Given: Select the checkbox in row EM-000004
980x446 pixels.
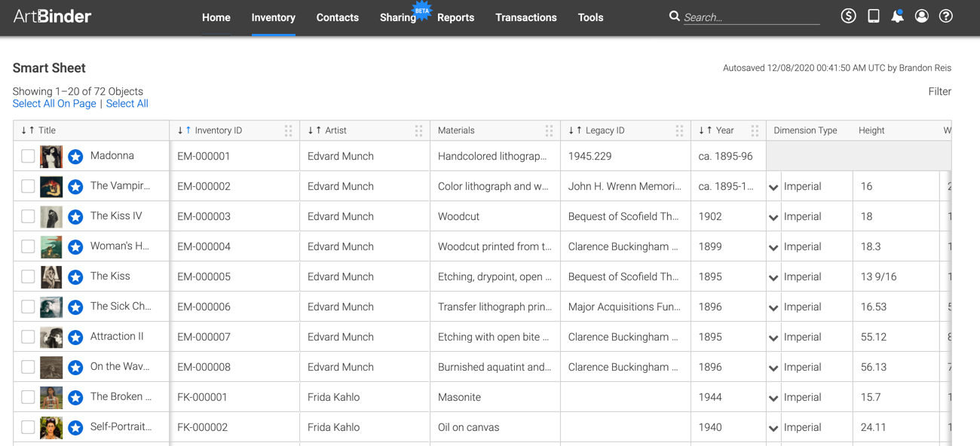Looking at the screenshot, I should [x=28, y=246].
